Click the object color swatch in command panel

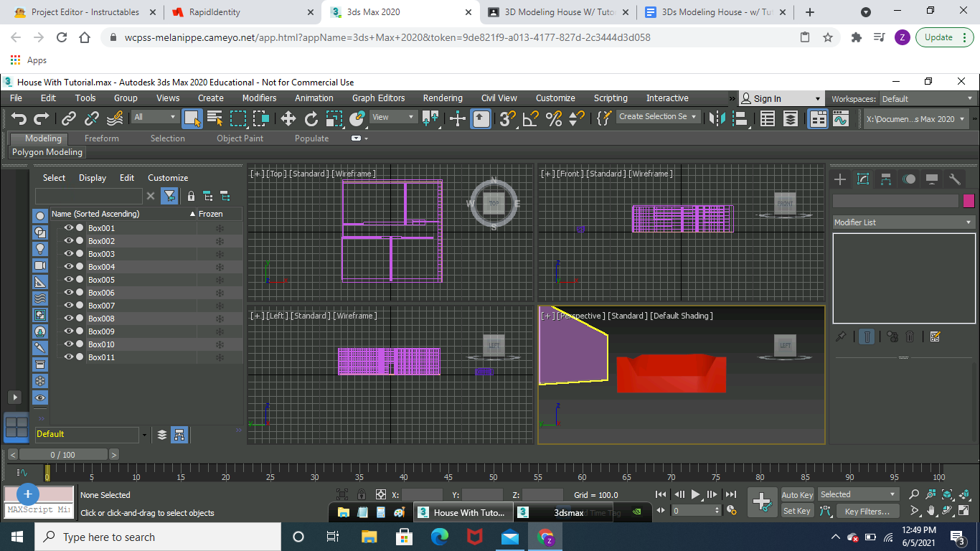coord(969,201)
